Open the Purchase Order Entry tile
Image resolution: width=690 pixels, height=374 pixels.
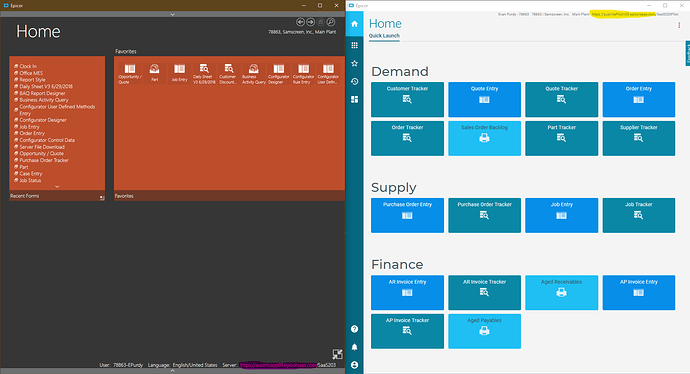tap(407, 215)
